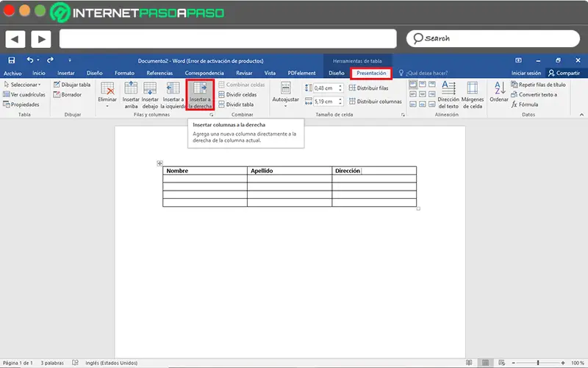The width and height of the screenshot is (588, 368).
Task: Toggle Repetir filas de título
Action: click(x=539, y=85)
